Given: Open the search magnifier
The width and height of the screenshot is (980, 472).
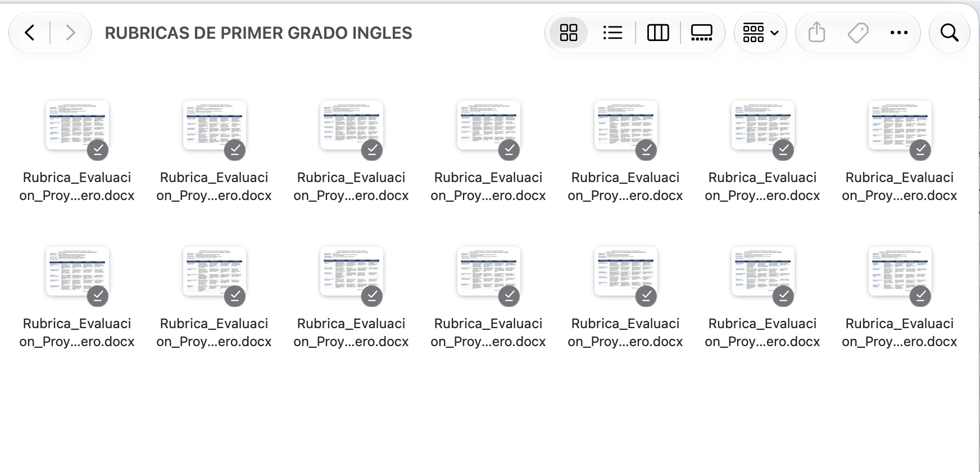Looking at the screenshot, I should point(950,33).
